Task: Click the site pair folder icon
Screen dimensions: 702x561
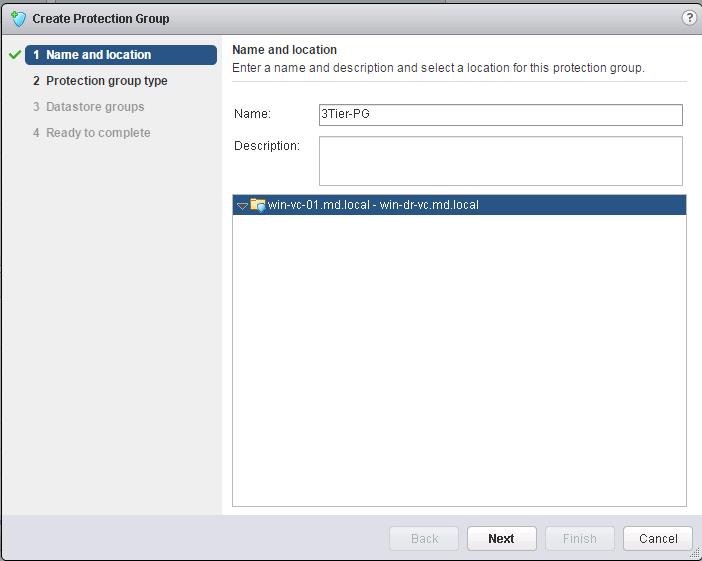Action: pyautogui.click(x=258, y=205)
